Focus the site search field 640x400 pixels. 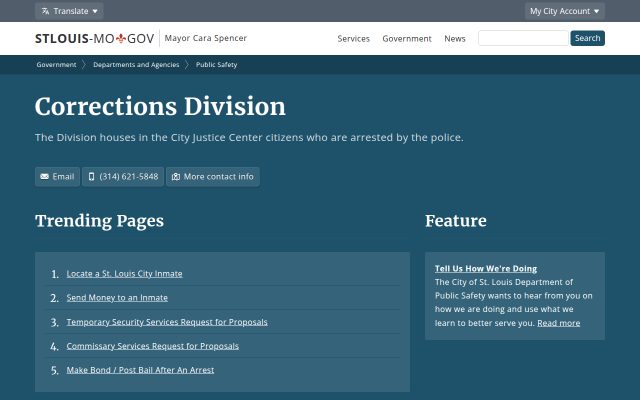523,38
